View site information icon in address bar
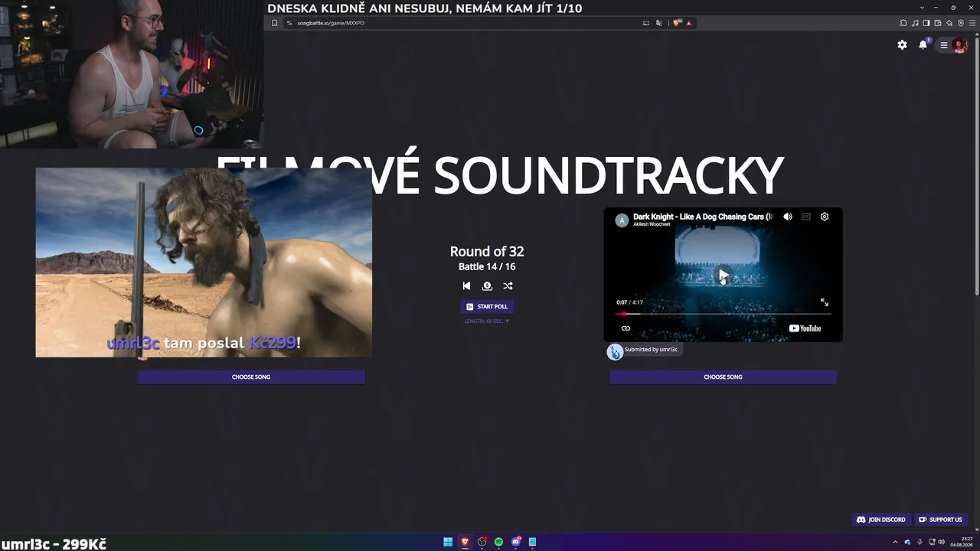 [289, 23]
